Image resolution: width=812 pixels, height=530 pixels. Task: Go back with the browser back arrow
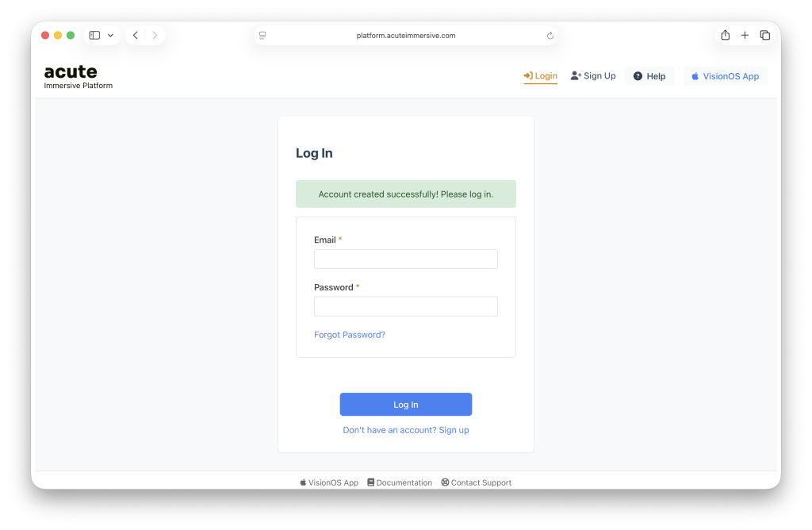(x=136, y=35)
